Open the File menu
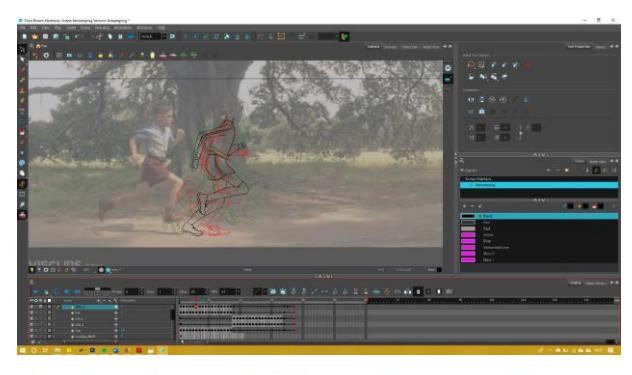 [23, 28]
